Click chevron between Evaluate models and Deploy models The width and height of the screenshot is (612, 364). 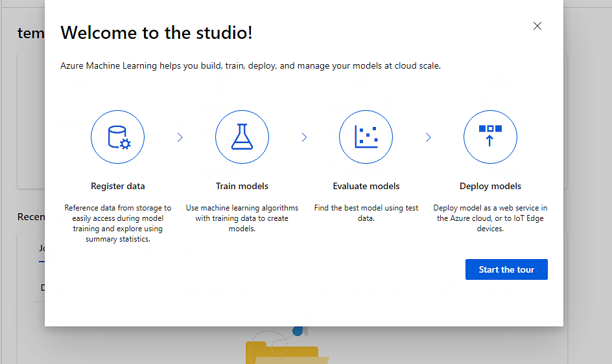coord(428,137)
